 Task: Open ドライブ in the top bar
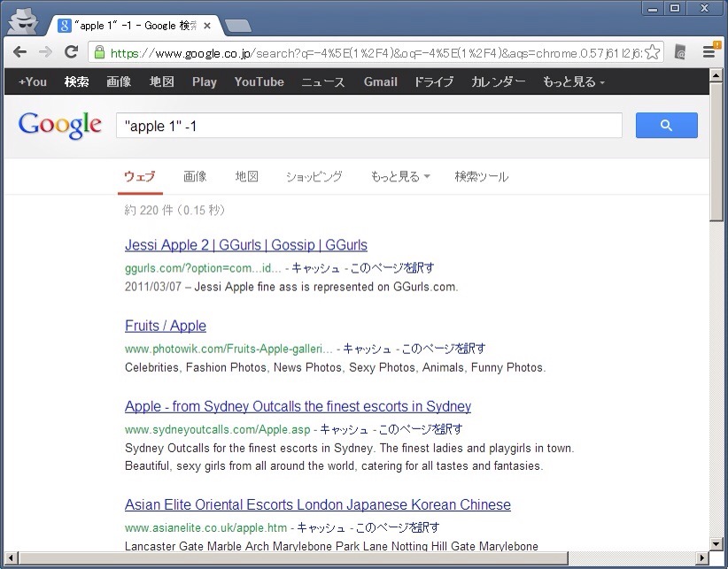click(434, 82)
